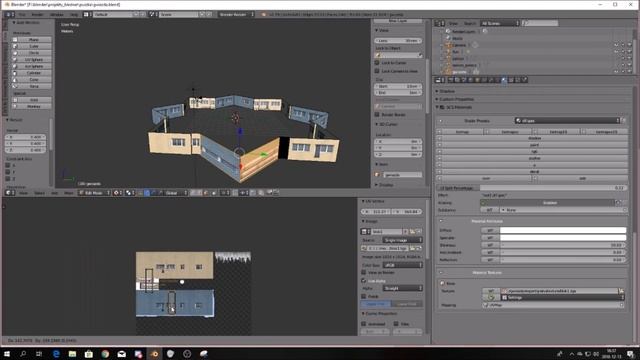The width and height of the screenshot is (640, 360).
Task: Open the 3D viewport Select menu
Action: (x=39, y=193)
